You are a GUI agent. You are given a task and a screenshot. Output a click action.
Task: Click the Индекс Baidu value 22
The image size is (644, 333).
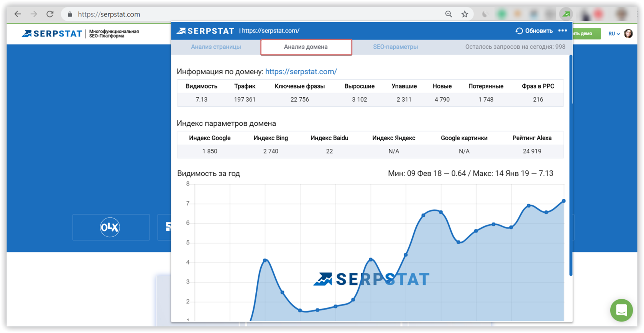(329, 151)
